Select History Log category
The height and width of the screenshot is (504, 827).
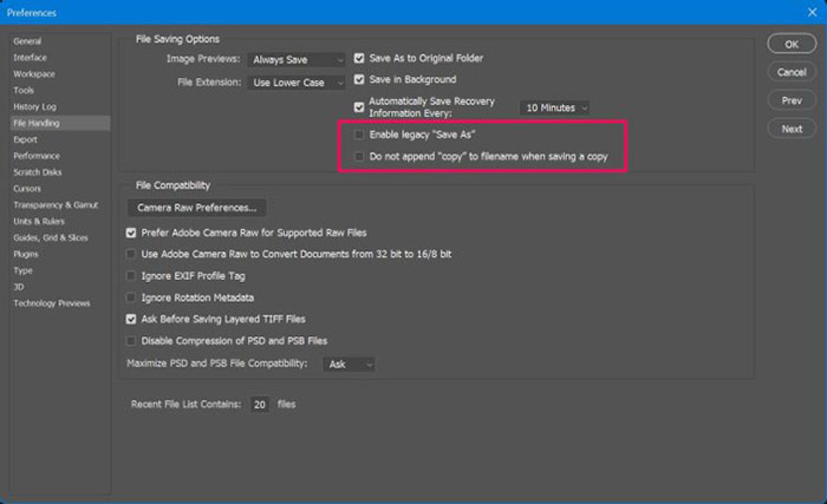34,107
